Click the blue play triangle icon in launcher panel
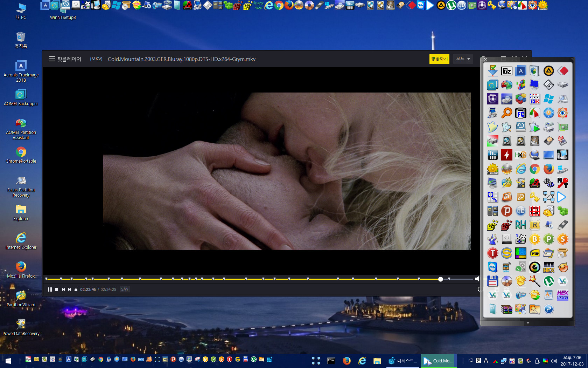The height and width of the screenshot is (368, 588). point(562,197)
